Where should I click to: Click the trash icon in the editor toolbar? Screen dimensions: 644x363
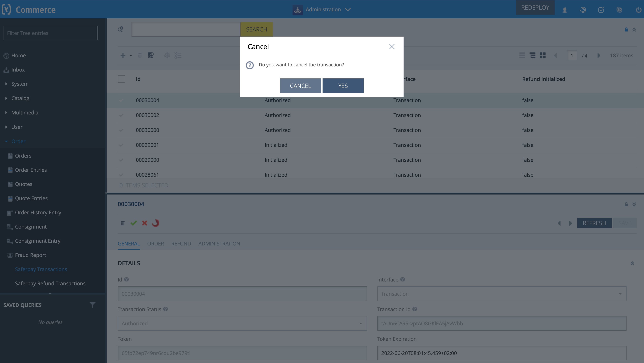point(122,223)
